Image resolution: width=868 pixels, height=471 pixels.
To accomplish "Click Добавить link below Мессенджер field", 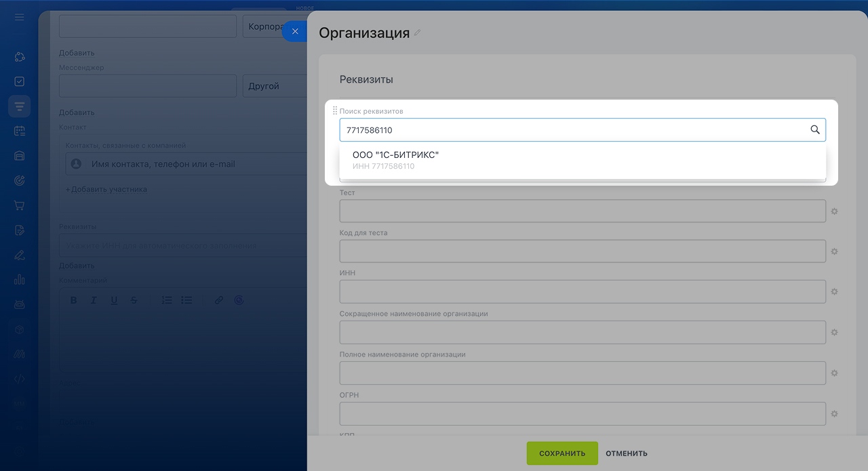I will point(77,112).
